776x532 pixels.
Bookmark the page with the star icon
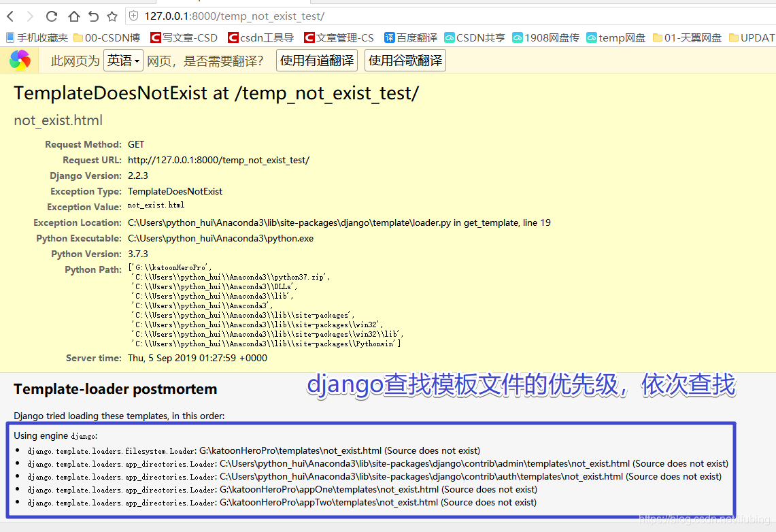[x=112, y=16]
